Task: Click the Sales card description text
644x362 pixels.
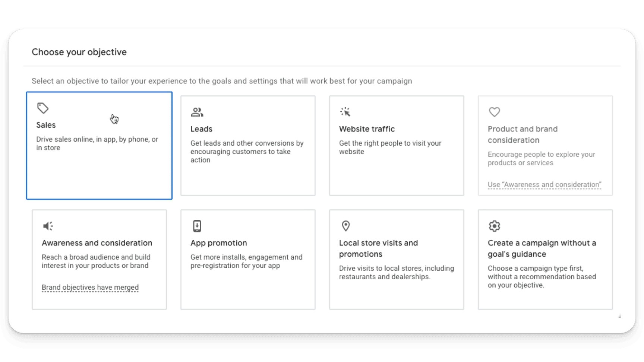Action: tap(97, 143)
